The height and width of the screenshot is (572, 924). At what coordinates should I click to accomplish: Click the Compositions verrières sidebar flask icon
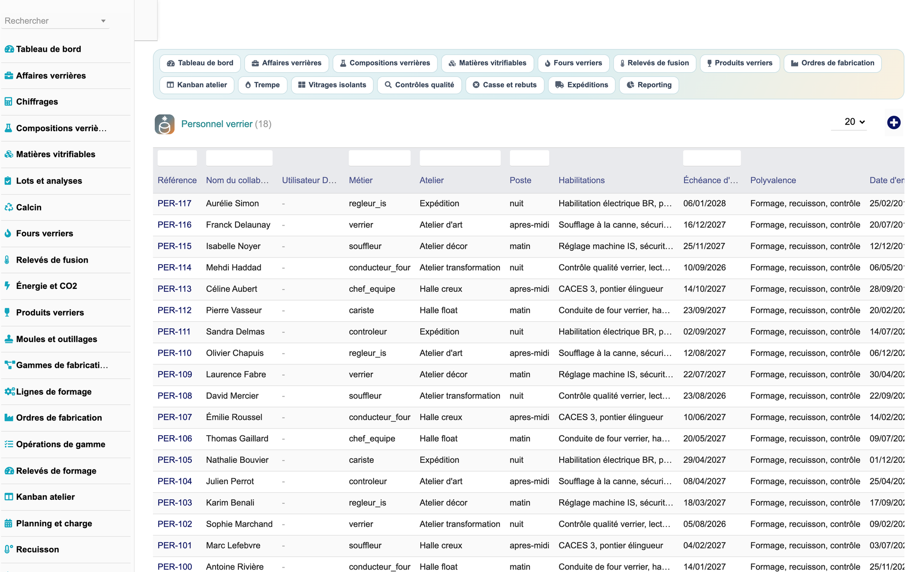click(9, 128)
